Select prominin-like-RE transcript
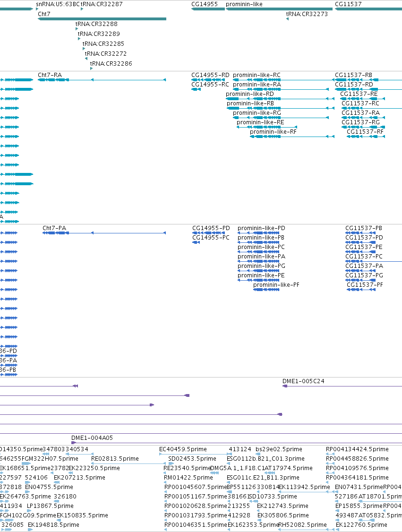Viewport: 402px width, 532px height. 261,122
